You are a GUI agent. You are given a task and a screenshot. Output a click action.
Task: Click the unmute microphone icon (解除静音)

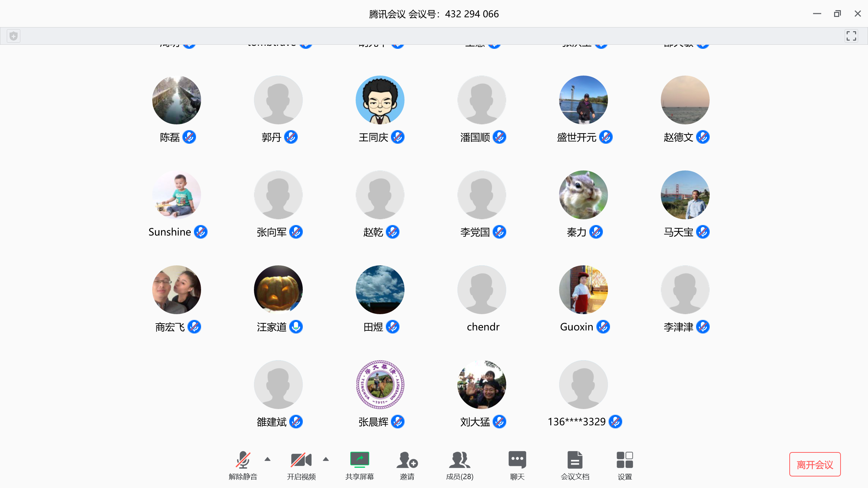tap(243, 460)
